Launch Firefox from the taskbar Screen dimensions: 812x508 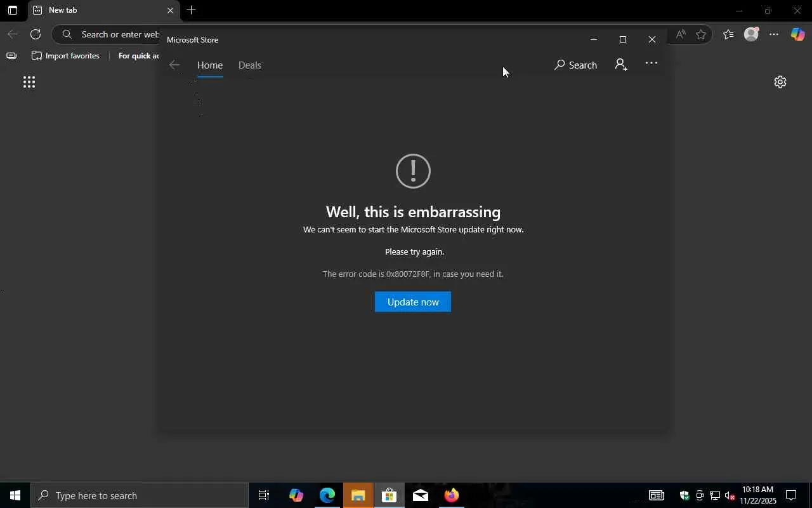[452, 495]
